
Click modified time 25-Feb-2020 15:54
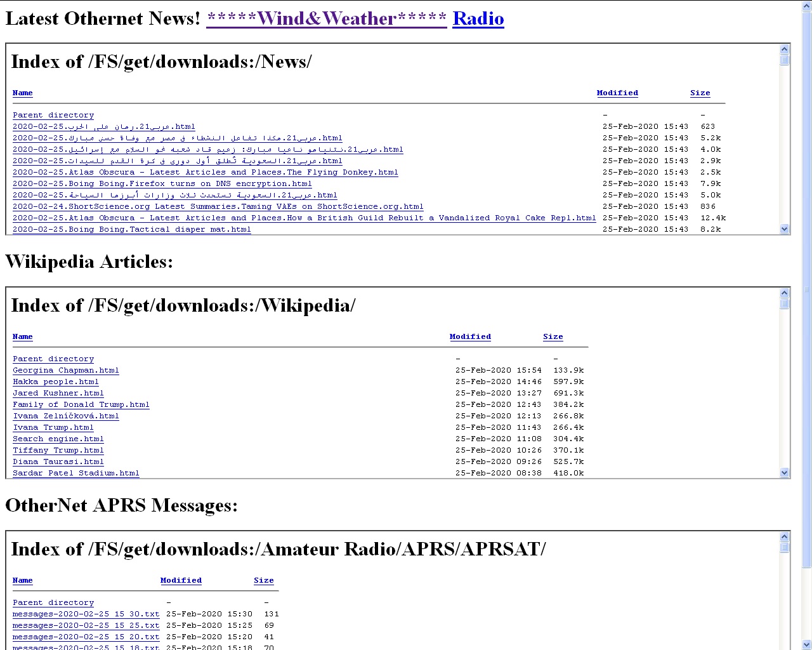click(x=499, y=370)
